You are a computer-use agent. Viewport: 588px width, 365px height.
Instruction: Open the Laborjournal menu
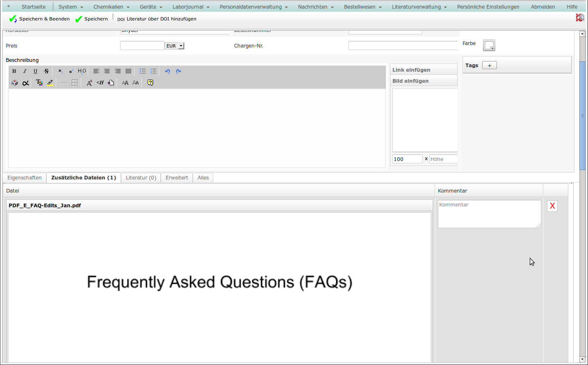click(x=191, y=7)
